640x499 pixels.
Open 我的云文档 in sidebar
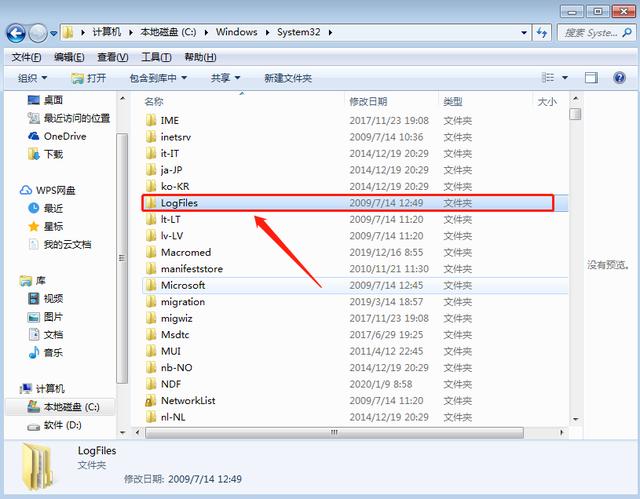click(60, 244)
